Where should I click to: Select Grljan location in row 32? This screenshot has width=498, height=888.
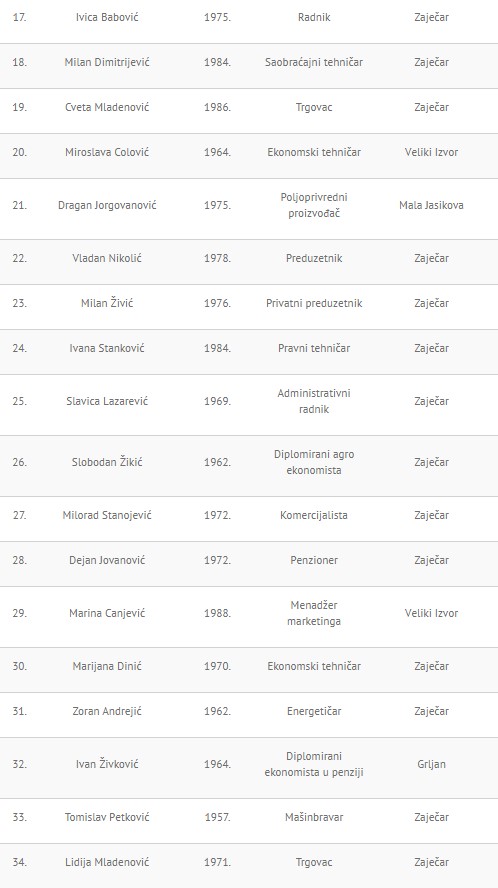[431, 764]
